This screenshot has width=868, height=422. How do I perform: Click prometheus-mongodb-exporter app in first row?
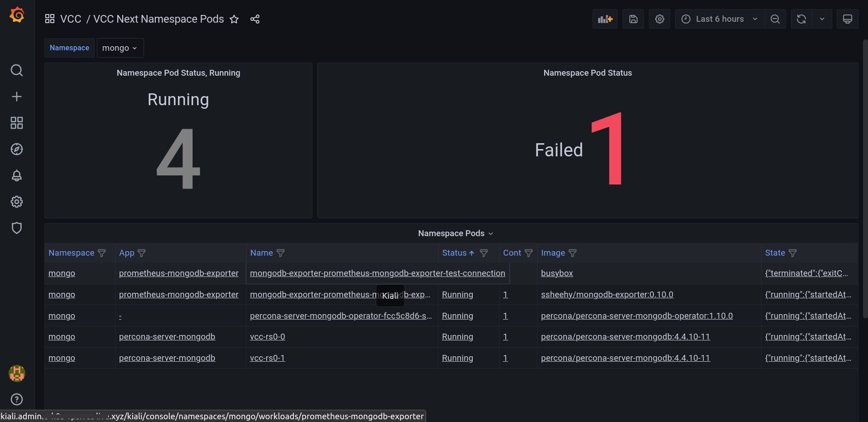coord(179,273)
